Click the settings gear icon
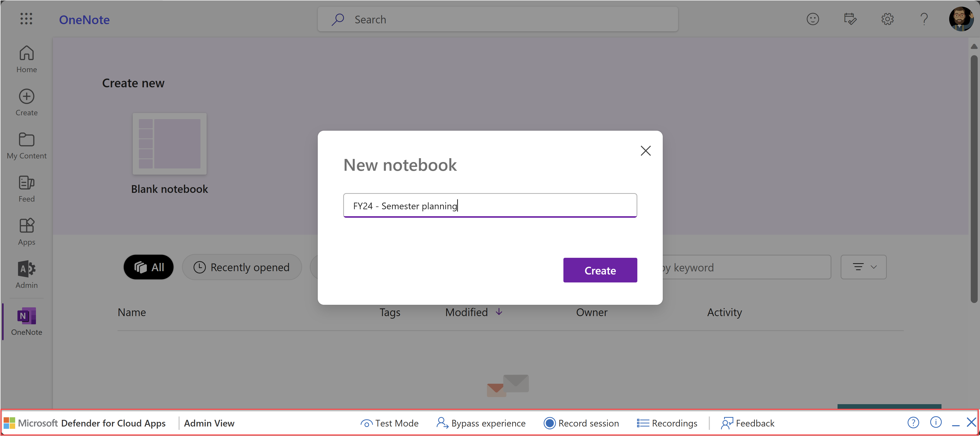The width and height of the screenshot is (980, 436). tap(887, 19)
